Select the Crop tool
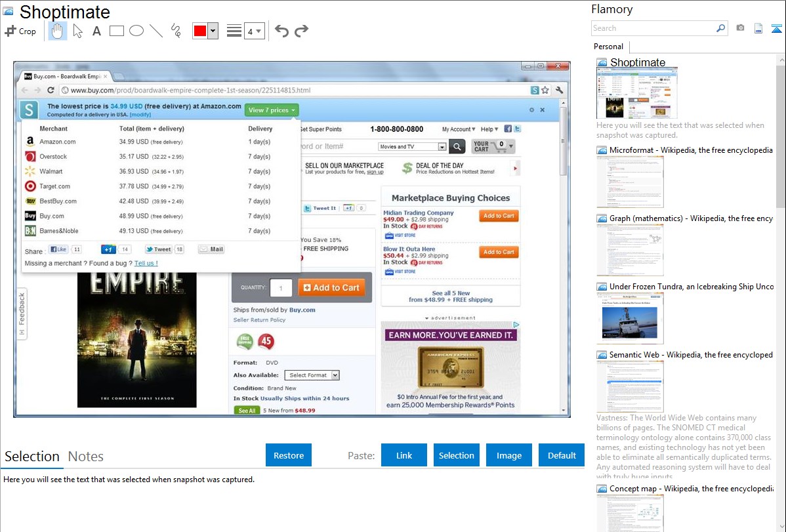Viewport: 786px width, 532px height. (20, 31)
